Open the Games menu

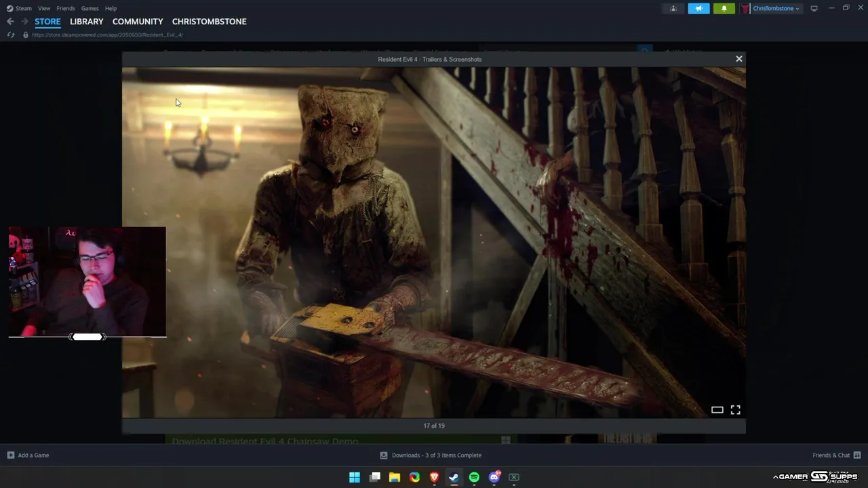(x=90, y=8)
